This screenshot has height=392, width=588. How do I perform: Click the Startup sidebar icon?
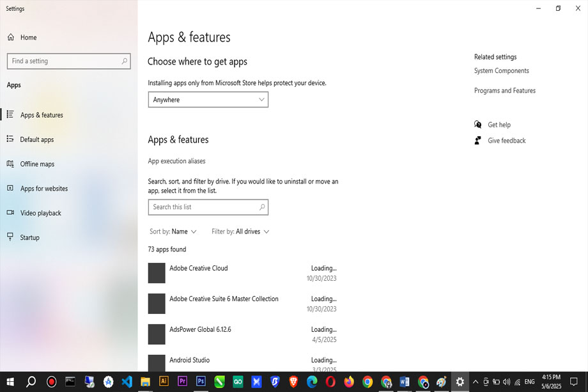(10, 237)
